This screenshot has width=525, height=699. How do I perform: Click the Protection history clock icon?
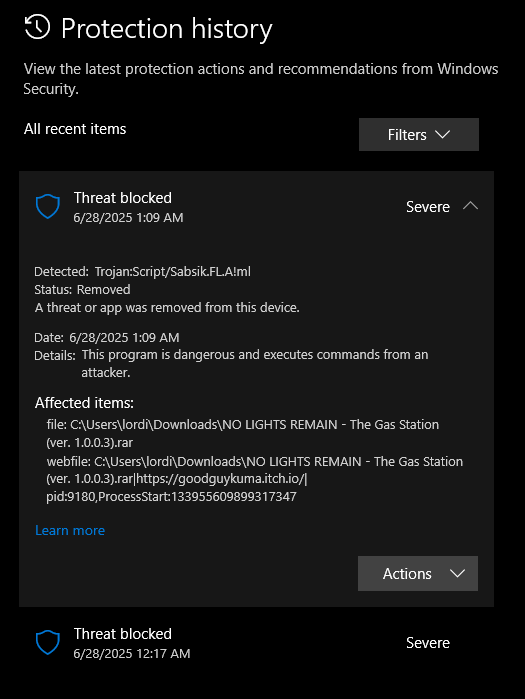(x=37, y=27)
